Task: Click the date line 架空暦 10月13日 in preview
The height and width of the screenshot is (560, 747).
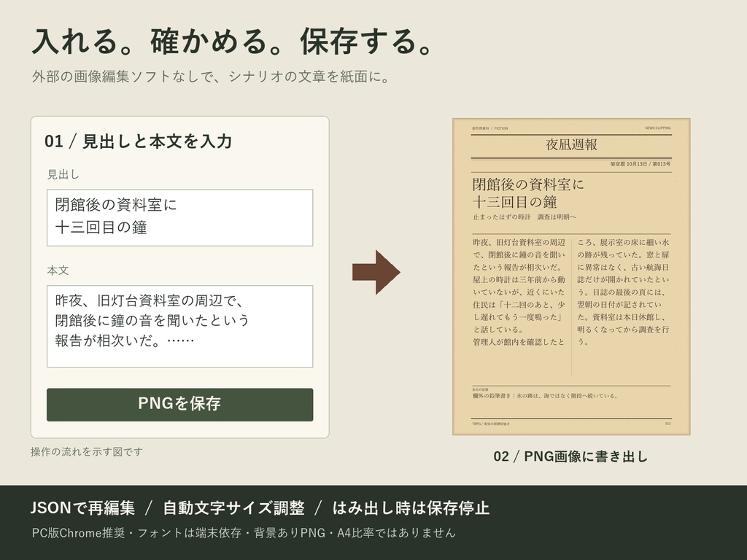Action: point(629,164)
